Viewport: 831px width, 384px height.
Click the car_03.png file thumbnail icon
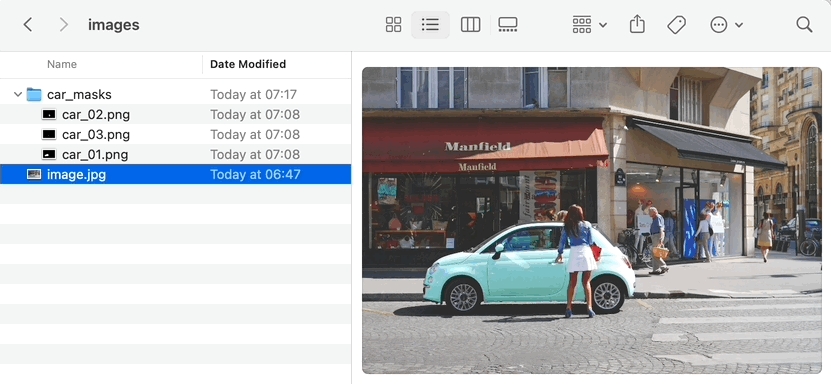(x=49, y=135)
